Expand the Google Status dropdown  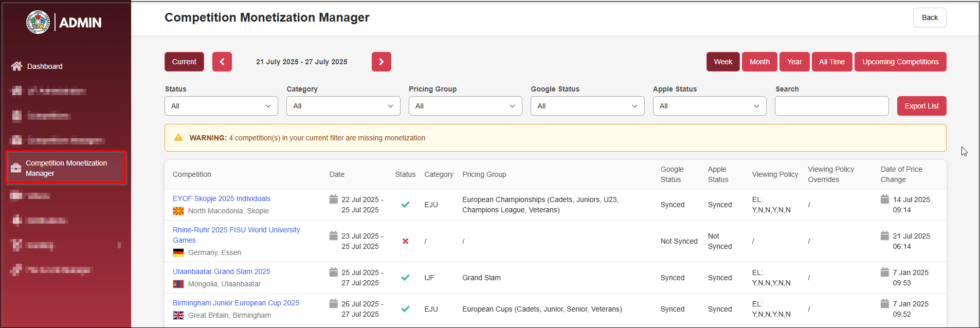(587, 106)
